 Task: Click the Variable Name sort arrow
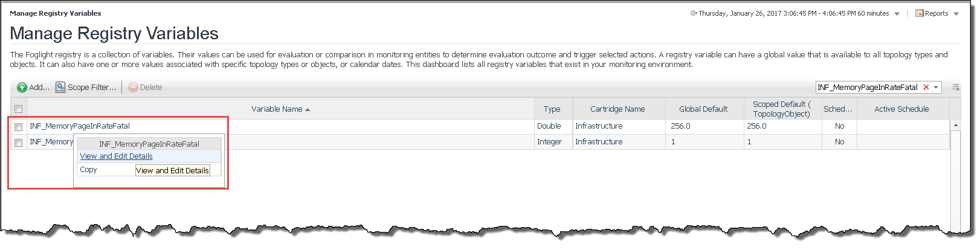[x=308, y=109]
